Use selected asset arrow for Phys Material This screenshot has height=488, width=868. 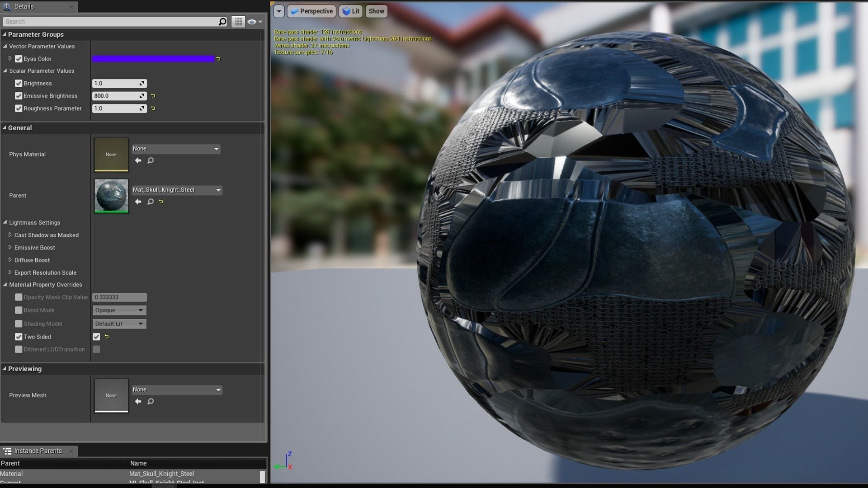(138, 161)
